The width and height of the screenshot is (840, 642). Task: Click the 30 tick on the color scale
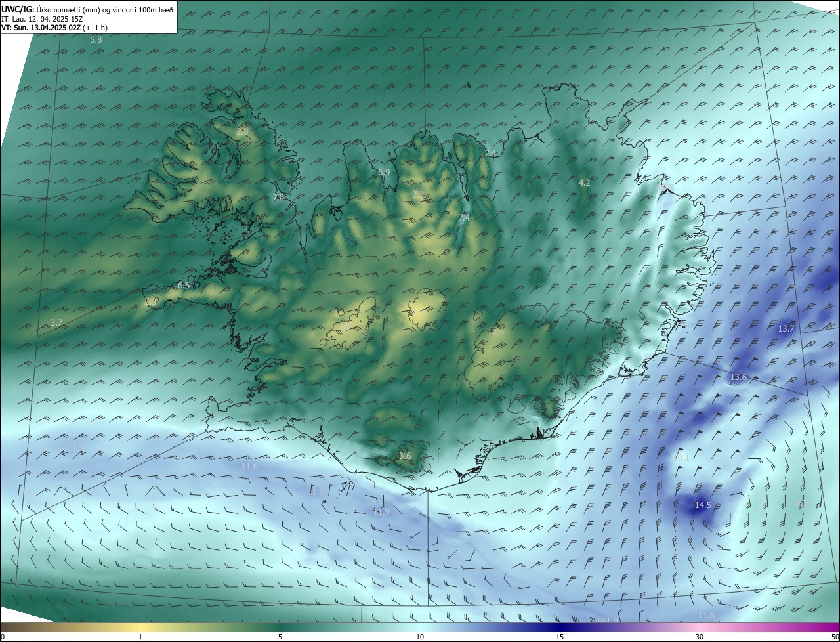pyautogui.click(x=700, y=637)
